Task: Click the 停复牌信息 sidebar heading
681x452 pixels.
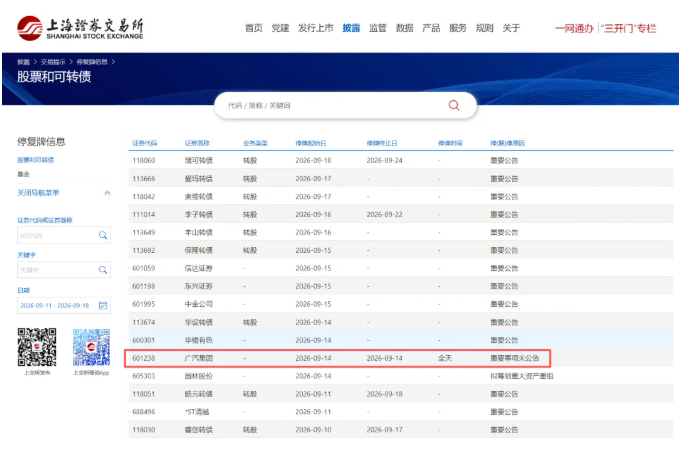Action: 41,142
